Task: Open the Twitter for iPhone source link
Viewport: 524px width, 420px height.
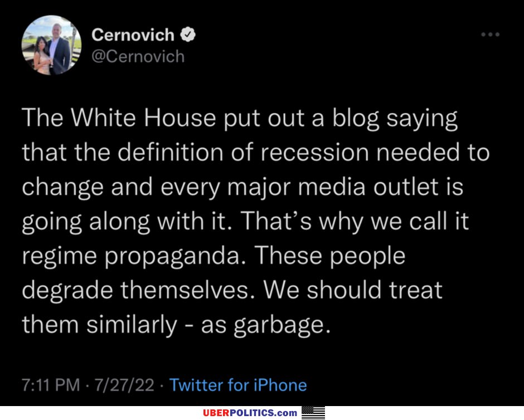Action: point(238,385)
